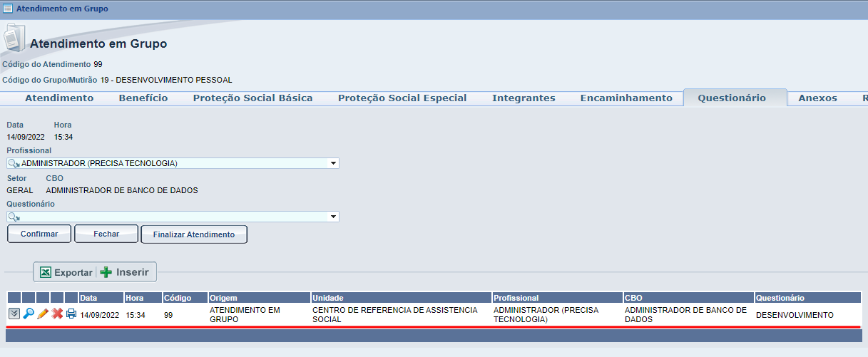This screenshot has height=357, width=868.
Task: Expand the row details double-chevron icon
Action: (14, 314)
